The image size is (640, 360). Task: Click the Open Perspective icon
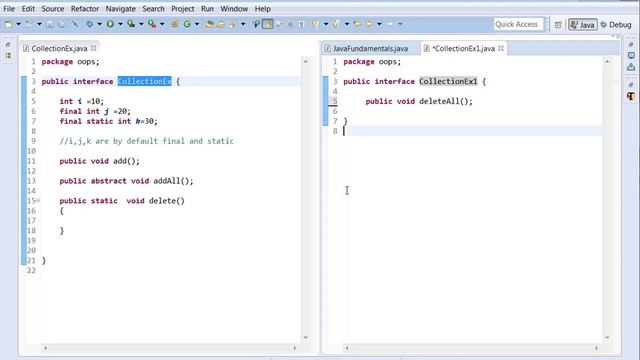click(x=558, y=25)
